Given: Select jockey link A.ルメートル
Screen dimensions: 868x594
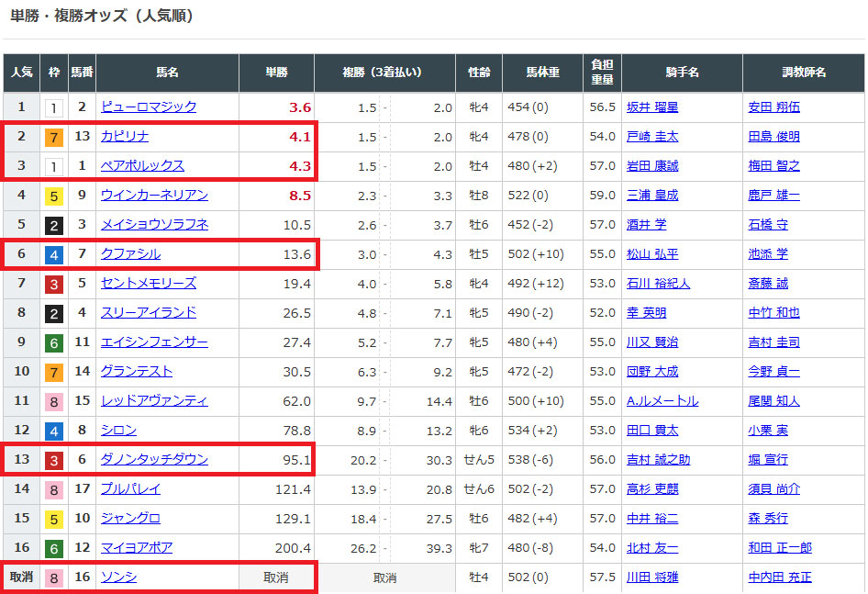Looking at the screenshot, I should (662, 401).
